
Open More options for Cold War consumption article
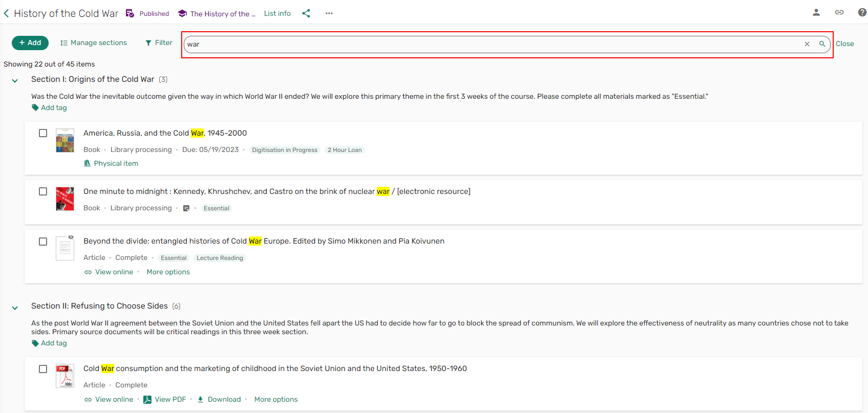coord(276,399)
